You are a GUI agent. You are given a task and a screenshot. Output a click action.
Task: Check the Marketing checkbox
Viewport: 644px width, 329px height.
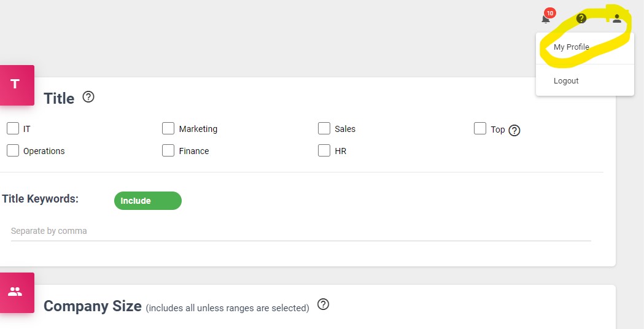tap(168, 128)
